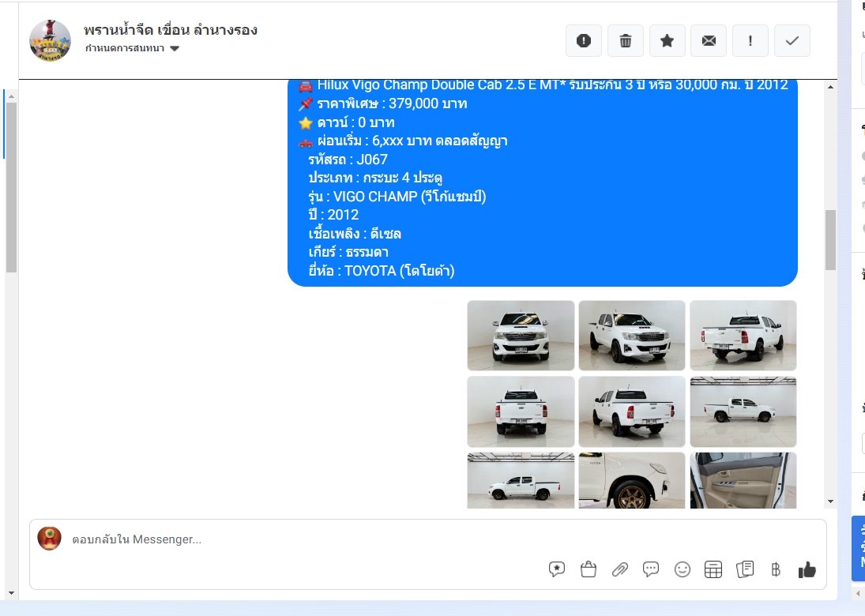This screenshot has width=865, height=616.
Task: Open distant right-side showroom truck photo
Action: [x=743, y=411]
